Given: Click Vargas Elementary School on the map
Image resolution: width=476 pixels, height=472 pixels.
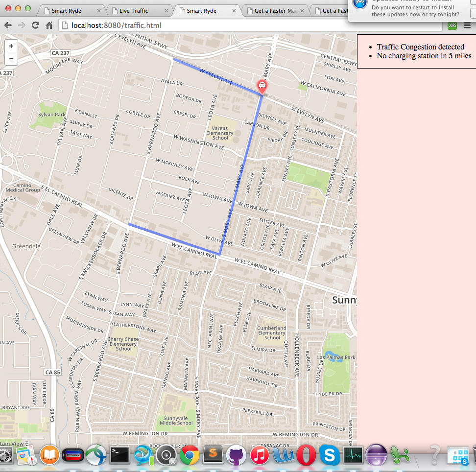Looking at the screenshot, I should [220, 133].
